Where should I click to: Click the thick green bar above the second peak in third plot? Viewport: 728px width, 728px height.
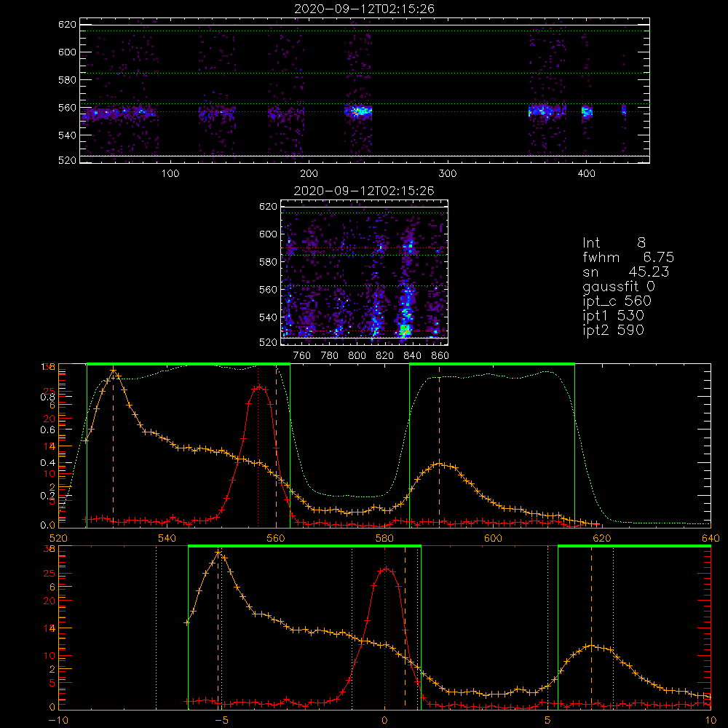pos(492,365)
